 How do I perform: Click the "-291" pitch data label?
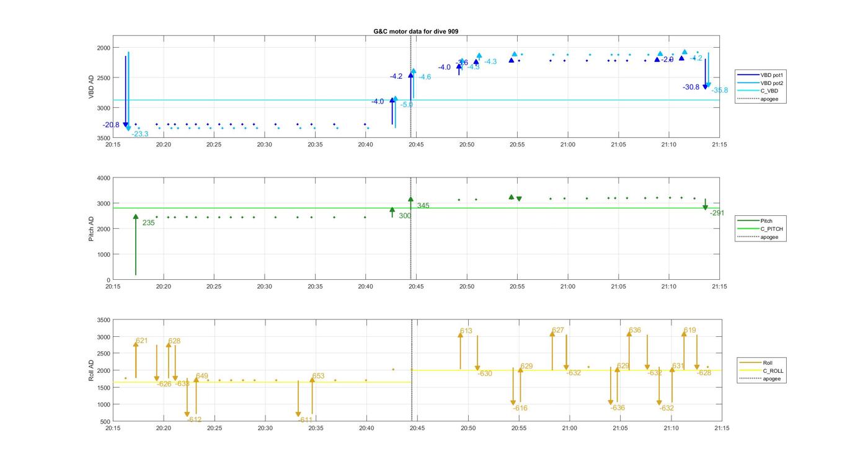717,213
